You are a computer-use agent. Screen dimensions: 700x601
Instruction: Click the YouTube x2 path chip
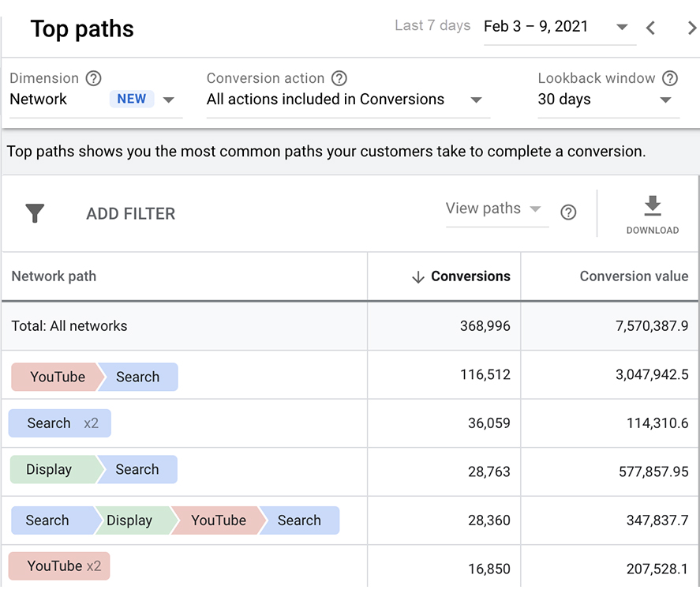tap(59, 566)
